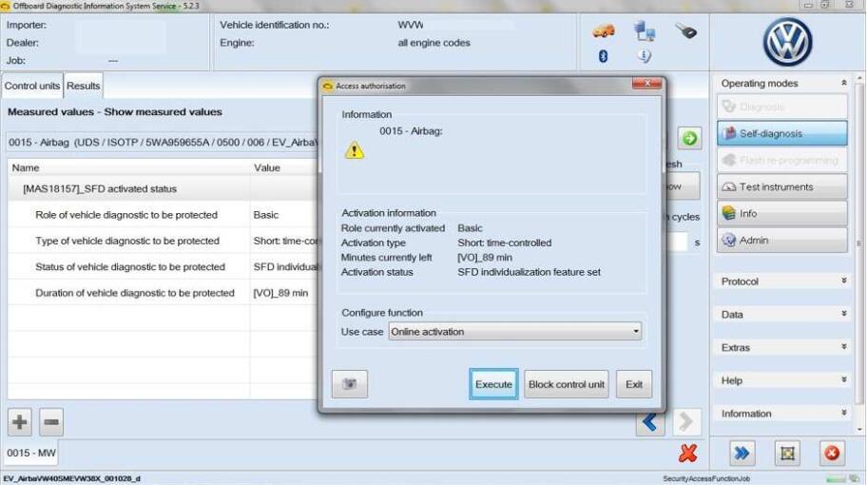Click the plus add measured value button
The width and height of the screenshot is (868, 485).
pyautogui.click(x=20, y=422)
